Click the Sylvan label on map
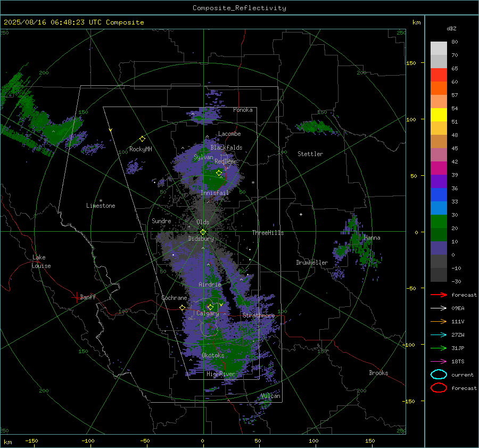The image size is (479, 448). [203, 157]
